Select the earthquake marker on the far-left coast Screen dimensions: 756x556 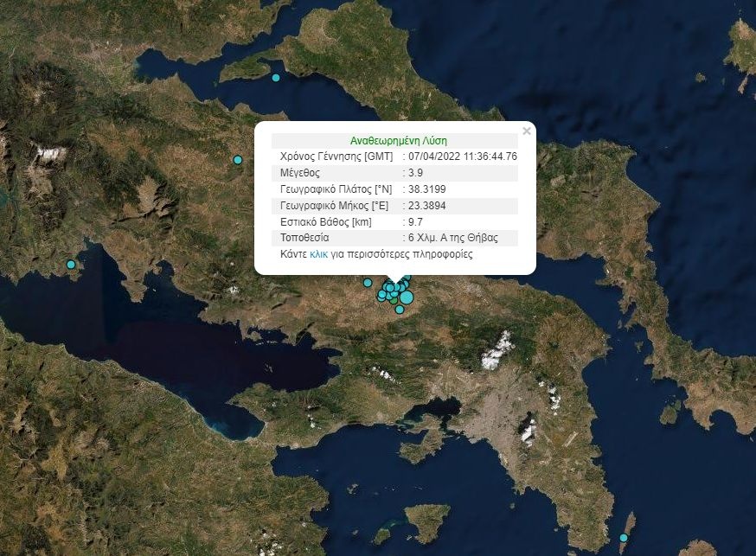tap(71, 265)
